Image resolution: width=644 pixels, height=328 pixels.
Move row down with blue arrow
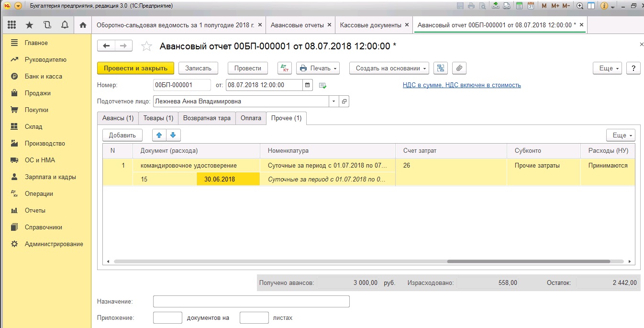pyautogui.click(x=173, y=135)
